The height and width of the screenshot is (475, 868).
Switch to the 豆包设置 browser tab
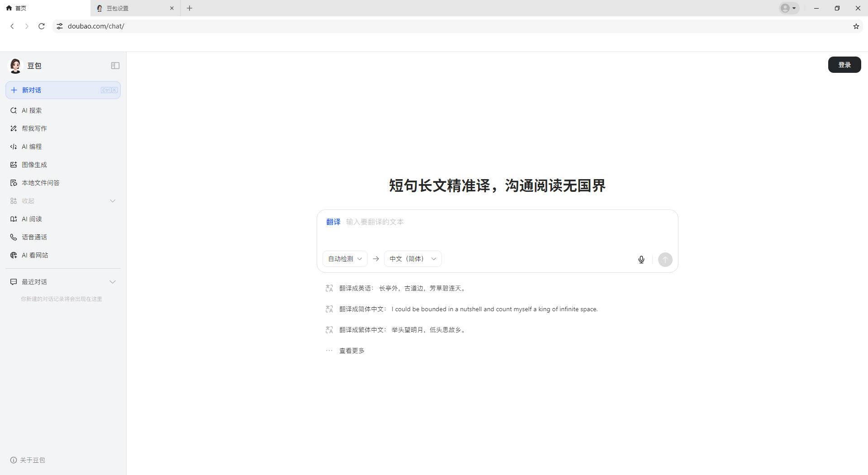coord(131,8)
